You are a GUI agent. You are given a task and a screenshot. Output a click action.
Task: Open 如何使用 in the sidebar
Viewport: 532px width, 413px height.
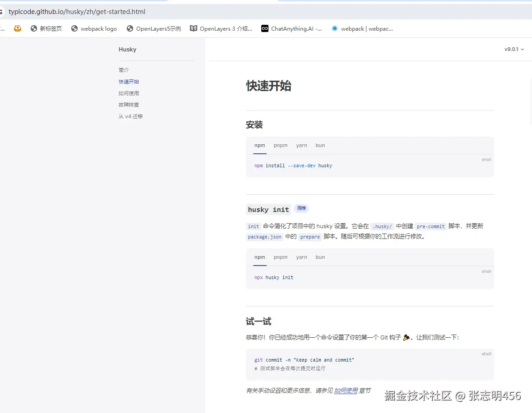click(129, 93)
